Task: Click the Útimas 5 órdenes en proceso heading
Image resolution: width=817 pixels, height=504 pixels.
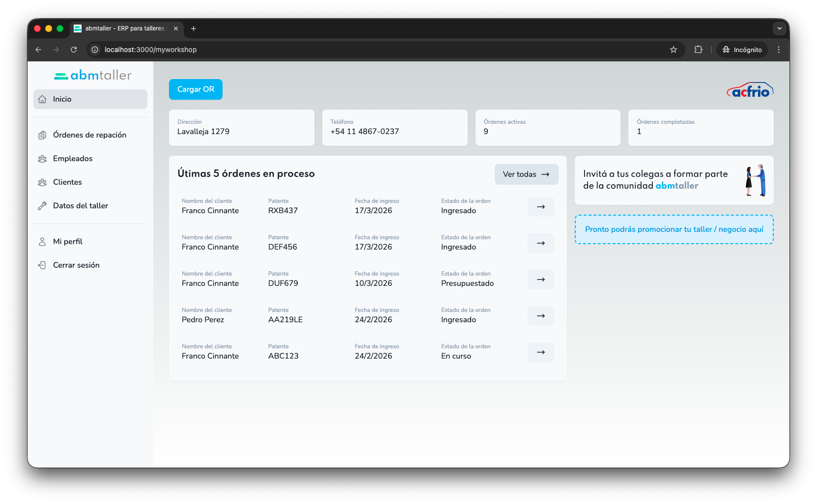Action: pos(246,173)
